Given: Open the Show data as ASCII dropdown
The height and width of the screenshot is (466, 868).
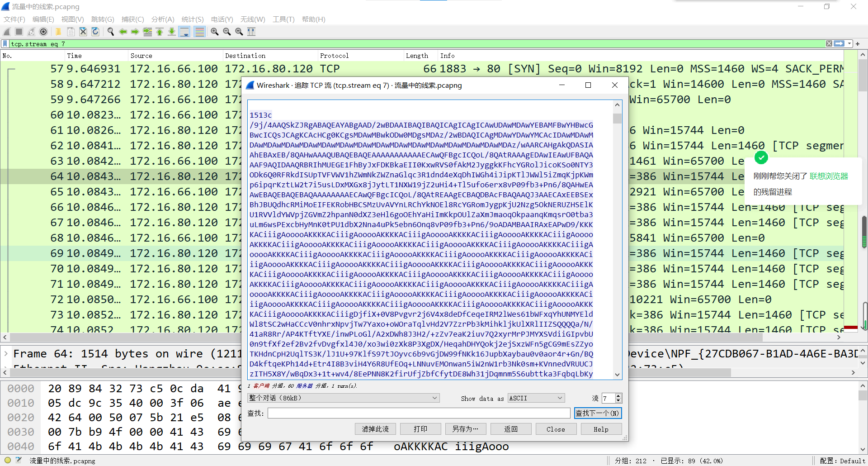Looking at the screenshot, I should pyautogui.click(x=536, y=398).
